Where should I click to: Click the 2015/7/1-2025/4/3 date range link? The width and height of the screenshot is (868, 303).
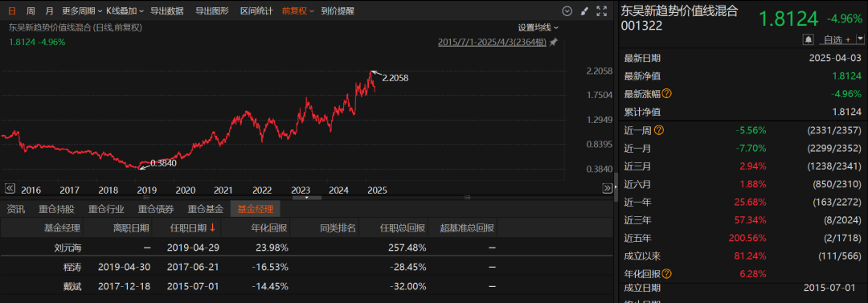point(492,42)
